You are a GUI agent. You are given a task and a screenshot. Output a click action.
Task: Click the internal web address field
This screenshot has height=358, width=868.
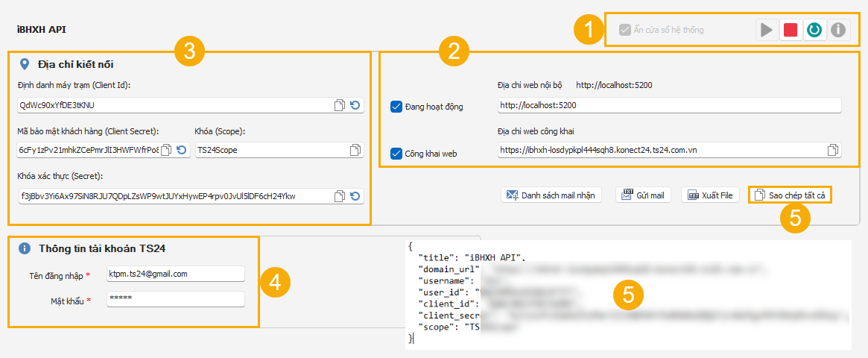coord(669,105)
